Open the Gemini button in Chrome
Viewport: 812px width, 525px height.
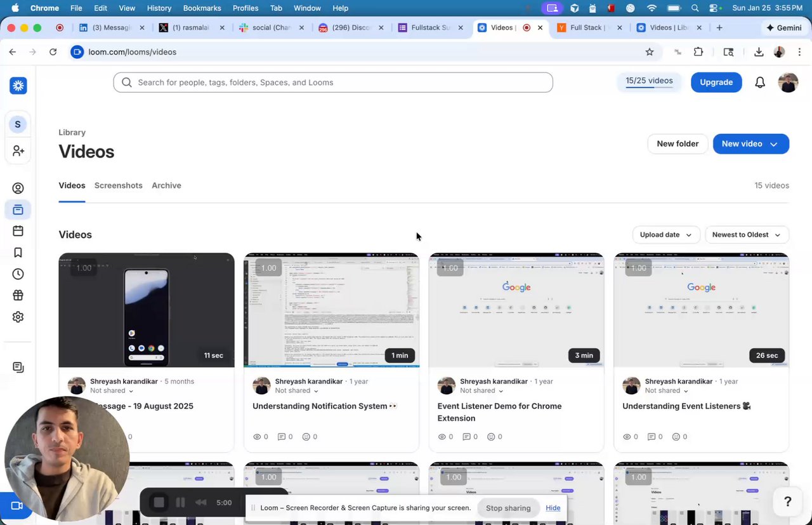(783, 28)
